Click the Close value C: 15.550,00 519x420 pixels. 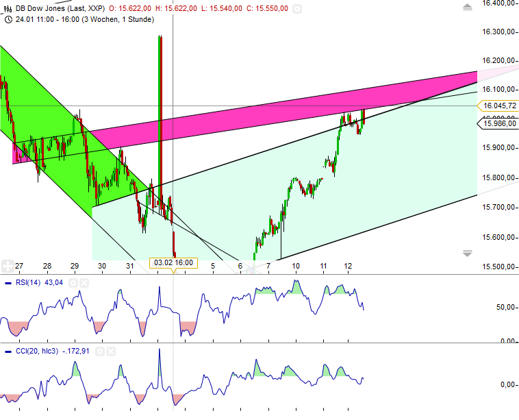pyautogui.click(x=268, y=9)
